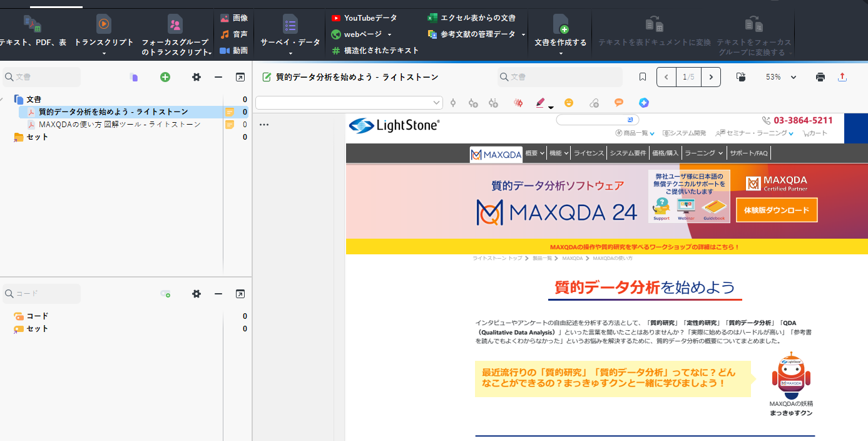
Task: Open MAXQDAの使い方 図解ツール document
Action: [x=120, y=125]
